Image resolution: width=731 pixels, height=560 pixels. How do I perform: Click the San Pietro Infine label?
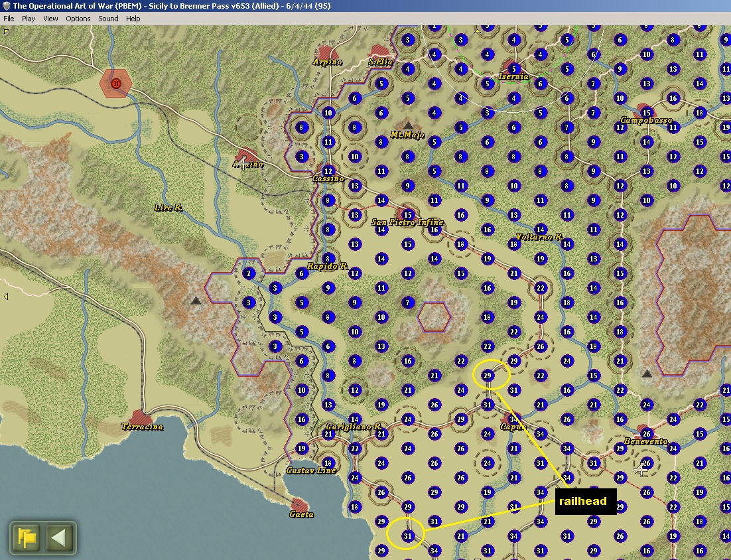[407, 222]
